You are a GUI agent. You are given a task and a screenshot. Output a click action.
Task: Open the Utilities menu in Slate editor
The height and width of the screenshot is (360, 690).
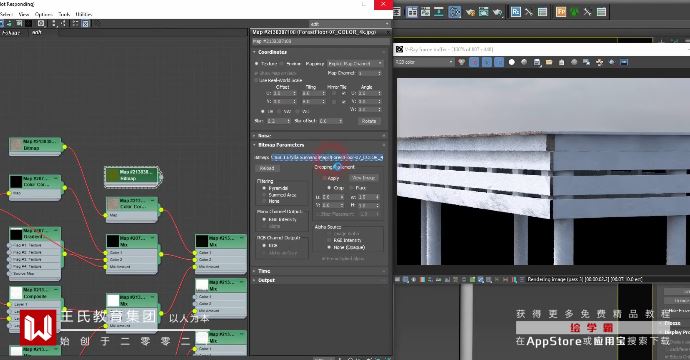click(x=84, y=15)
